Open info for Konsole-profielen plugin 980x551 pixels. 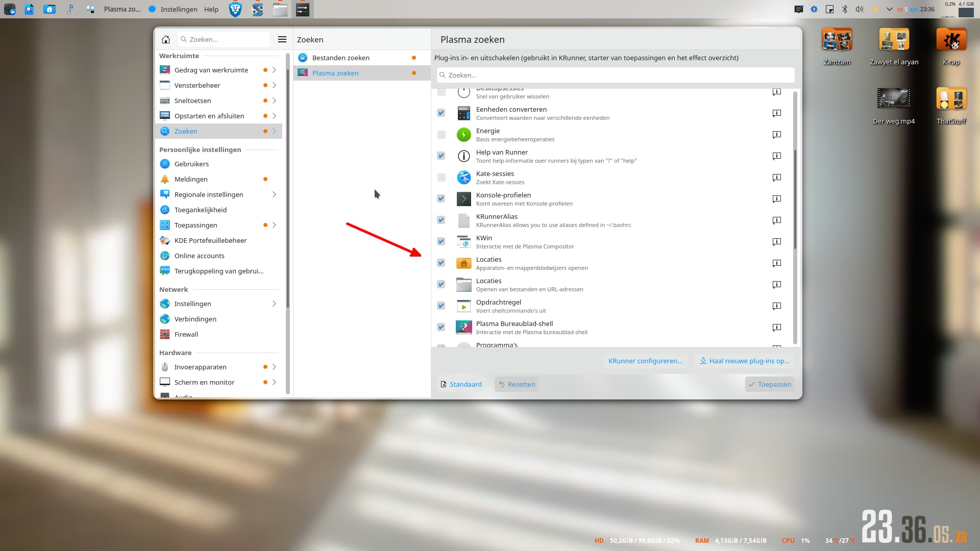point(776,199)
